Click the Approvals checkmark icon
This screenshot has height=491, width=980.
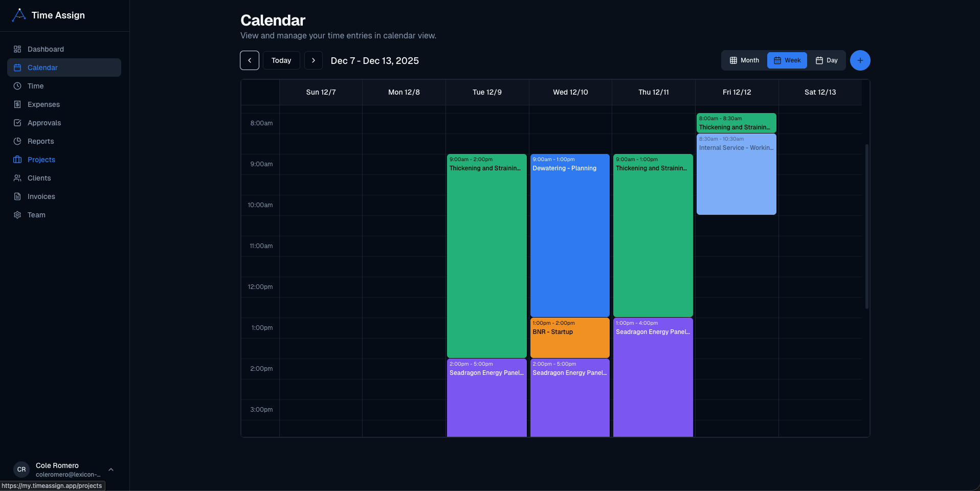click(17, 123)
